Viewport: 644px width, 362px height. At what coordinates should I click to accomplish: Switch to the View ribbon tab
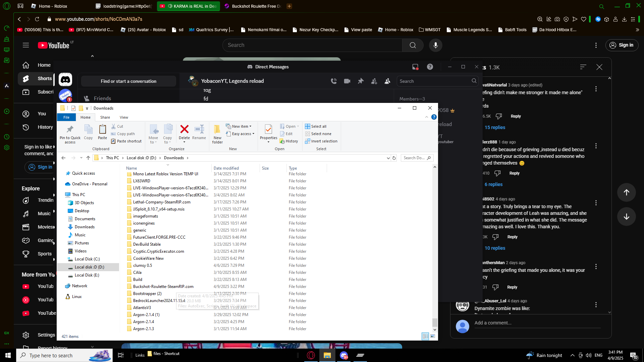(124, 117)
